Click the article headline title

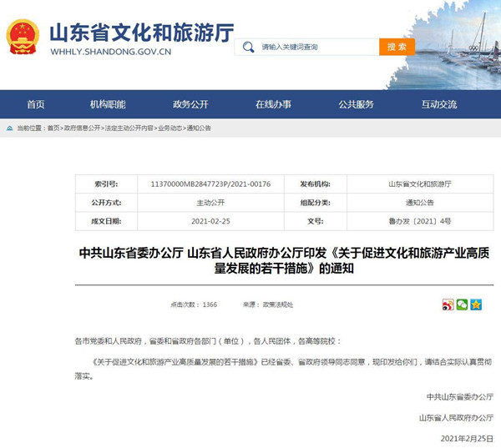click(284, 260)
